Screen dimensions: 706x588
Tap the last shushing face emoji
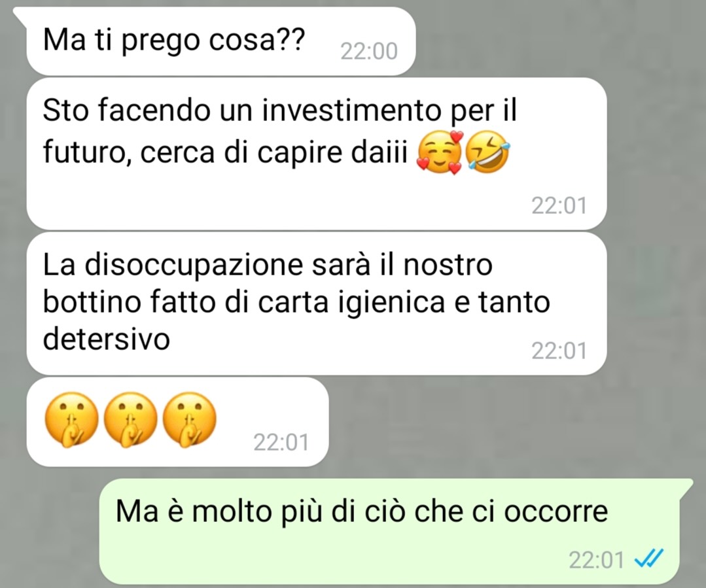point(189,420)
